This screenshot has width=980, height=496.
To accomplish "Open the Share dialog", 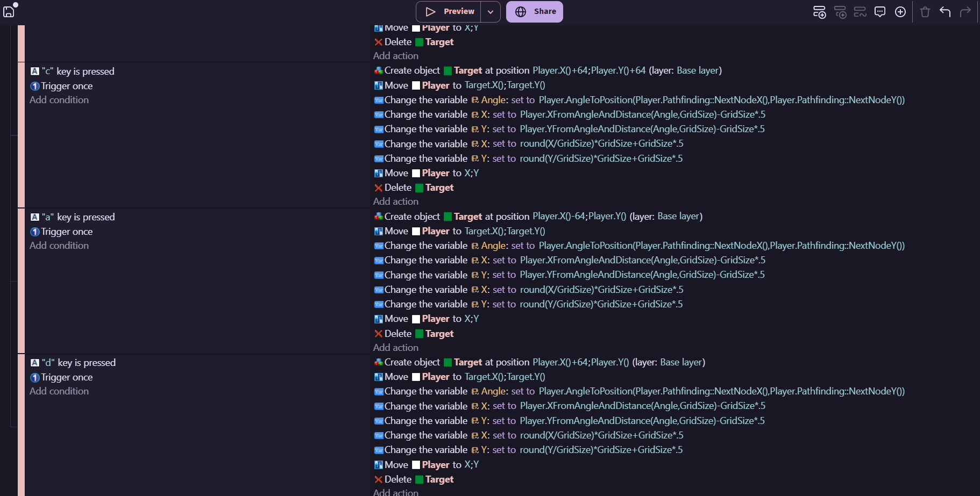I will (x=535, y=12).
